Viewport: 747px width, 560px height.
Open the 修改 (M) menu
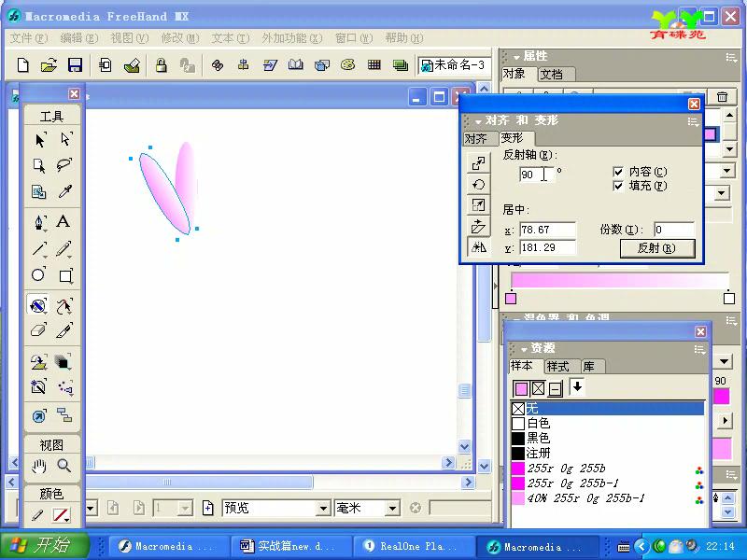click(179, 37)
